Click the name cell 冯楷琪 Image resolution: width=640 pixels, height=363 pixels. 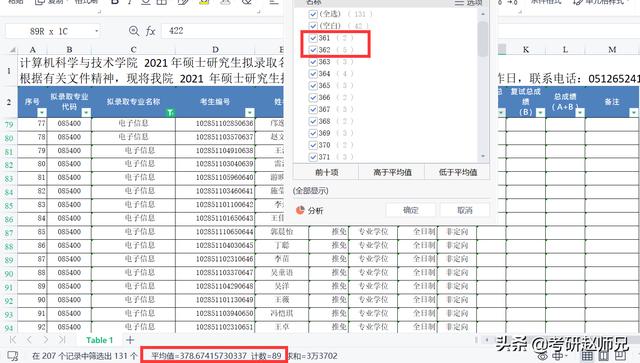pyautogui.click(x=282, y=313)
